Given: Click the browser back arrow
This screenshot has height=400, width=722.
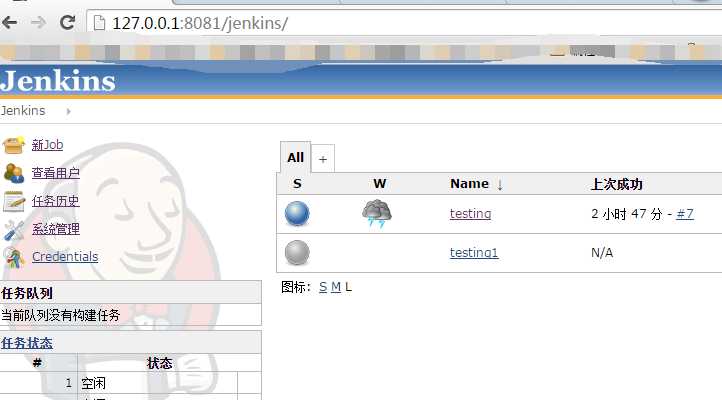Looking at the screenshot, I should tap(10, 22).
